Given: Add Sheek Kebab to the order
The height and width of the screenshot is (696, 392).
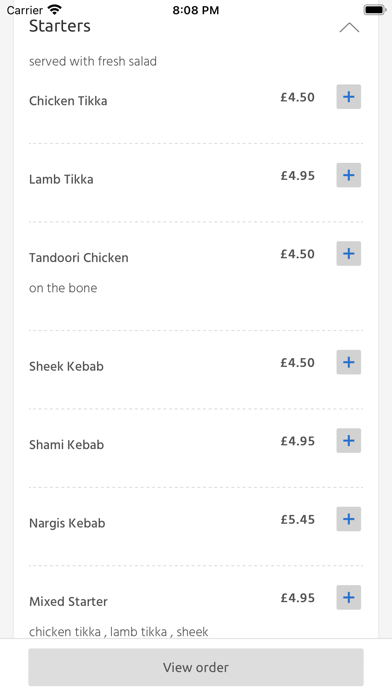Looking at the screenshot, I should [x=348, y=362].
